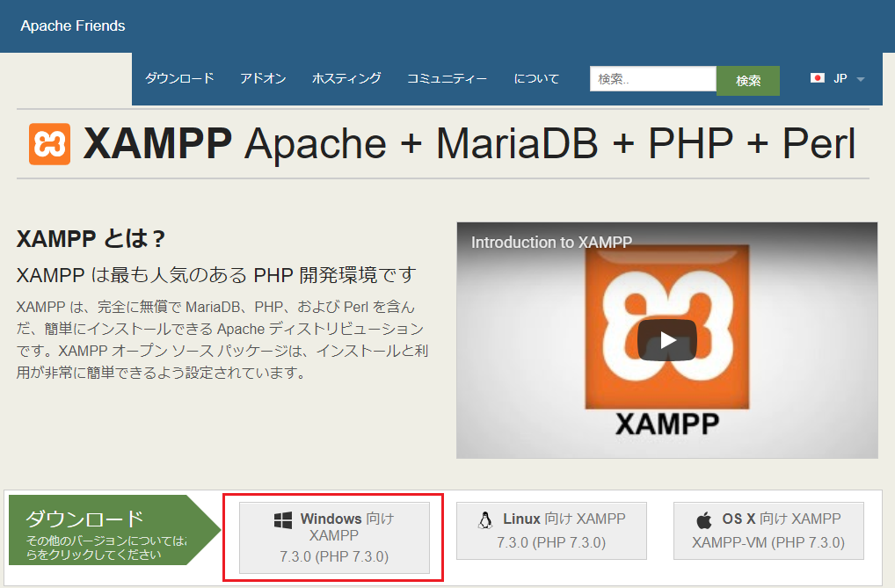Play the Introduction to XAMPP video

tap(666, 340)
